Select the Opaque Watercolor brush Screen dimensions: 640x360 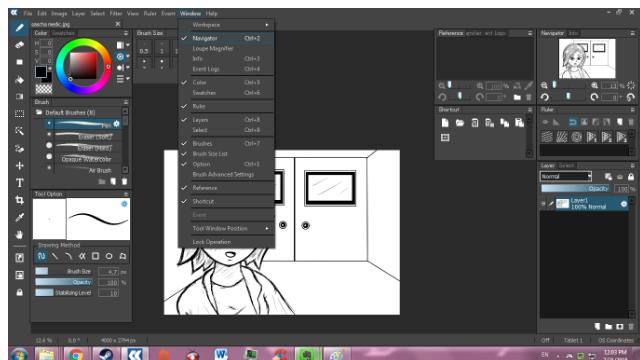click(84, 159)
